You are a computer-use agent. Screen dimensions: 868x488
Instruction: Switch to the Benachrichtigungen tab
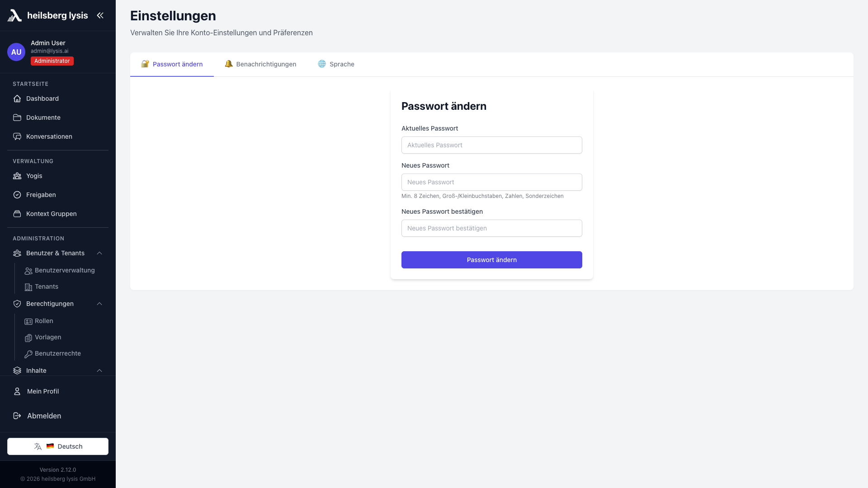coord(261,64)
